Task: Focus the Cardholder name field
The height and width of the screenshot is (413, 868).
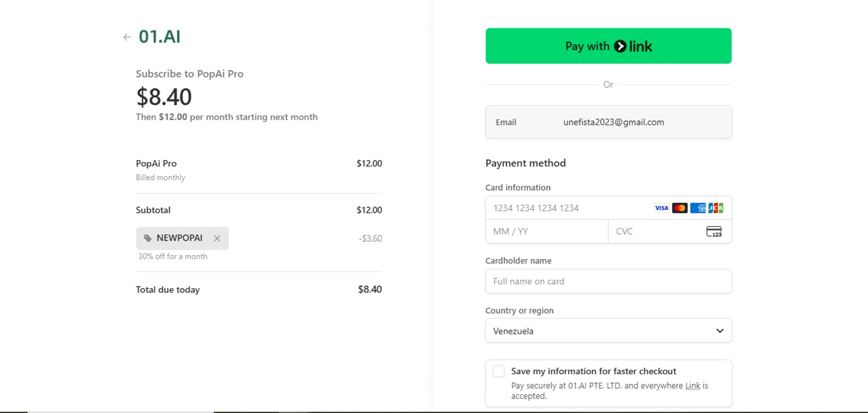Action: click(x=608, y=281)
